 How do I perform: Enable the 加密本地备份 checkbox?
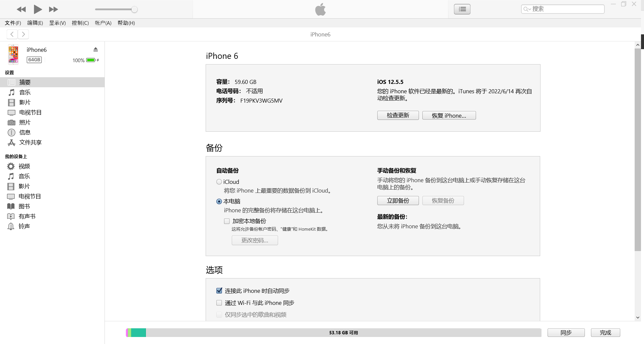[227, 221]
